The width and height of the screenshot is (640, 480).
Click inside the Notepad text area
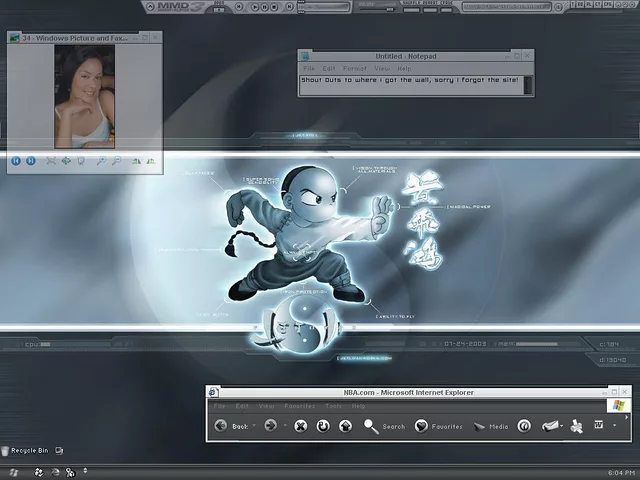[415, 85]
